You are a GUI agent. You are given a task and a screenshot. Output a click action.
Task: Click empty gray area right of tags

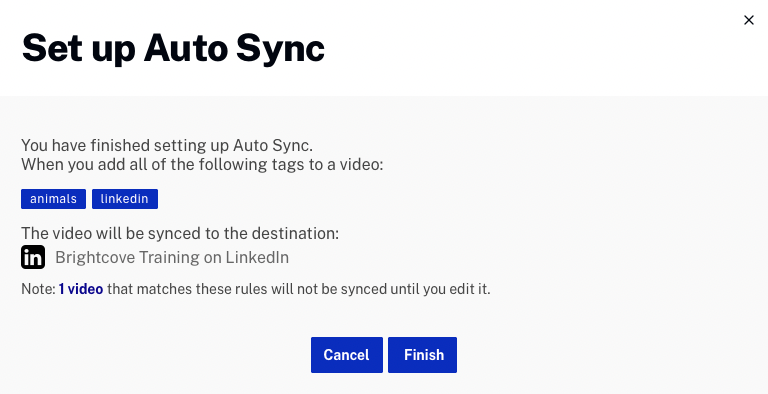441,199
